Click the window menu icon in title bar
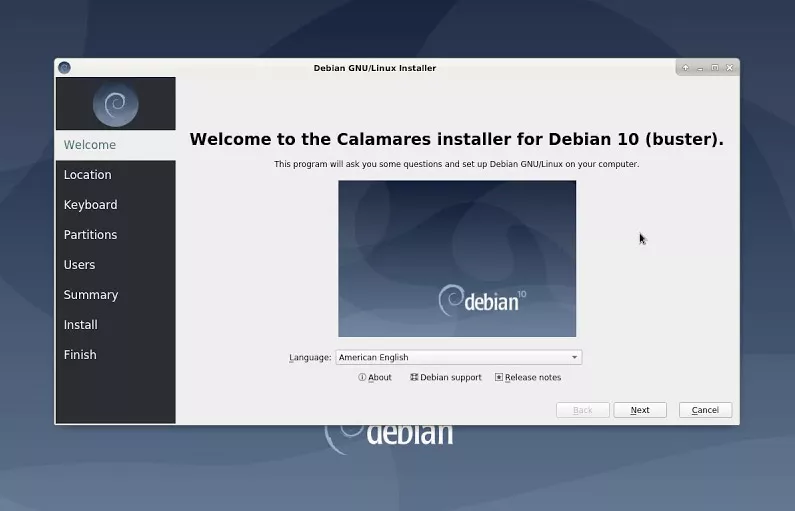The image size is (795, 511). pyautogui.click(x=64, y=67)
